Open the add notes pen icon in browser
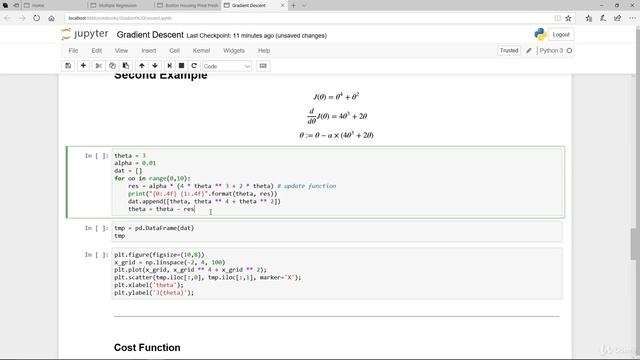The image size is (640, 360). pos(603,18)
